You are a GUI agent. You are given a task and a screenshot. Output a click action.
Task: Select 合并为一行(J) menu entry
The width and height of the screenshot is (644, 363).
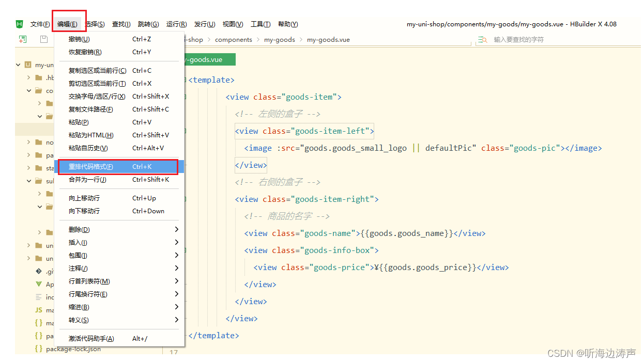pyautogui.click(x=119, y=180)
